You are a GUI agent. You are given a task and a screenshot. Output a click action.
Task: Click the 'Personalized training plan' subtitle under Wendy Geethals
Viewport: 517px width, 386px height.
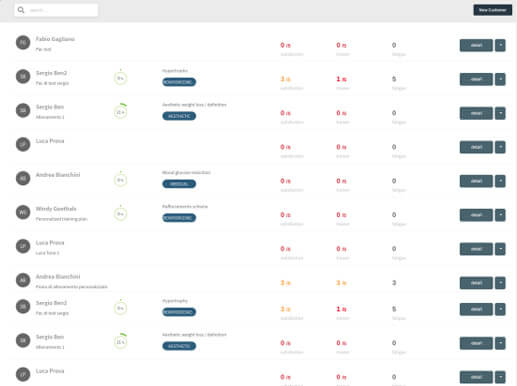tap(62, 219)
